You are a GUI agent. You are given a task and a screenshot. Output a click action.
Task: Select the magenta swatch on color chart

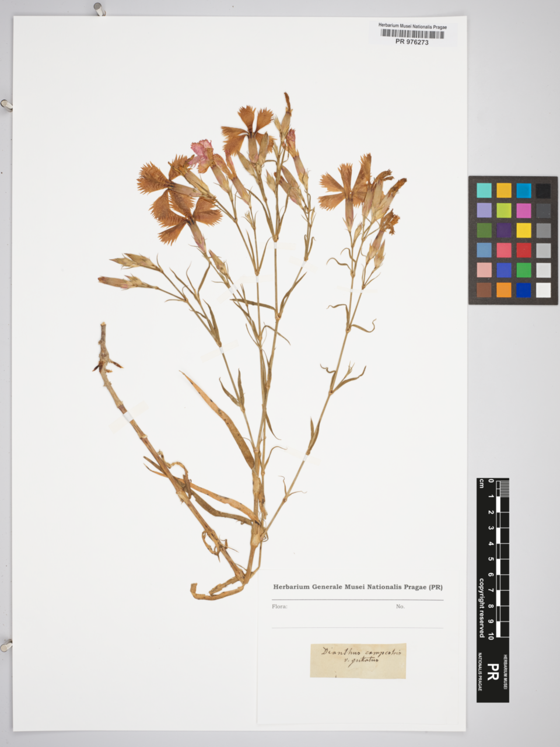[523, 210]
